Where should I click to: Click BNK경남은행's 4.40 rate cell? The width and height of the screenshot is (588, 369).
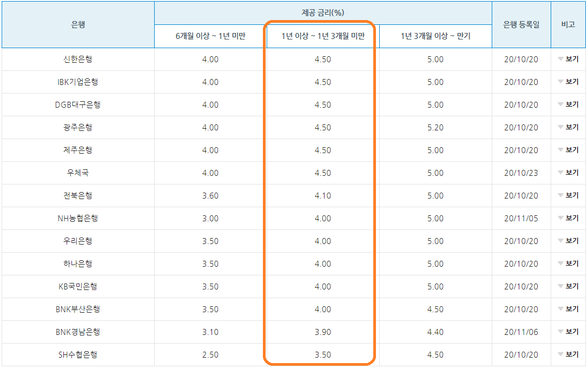point(435,332)
